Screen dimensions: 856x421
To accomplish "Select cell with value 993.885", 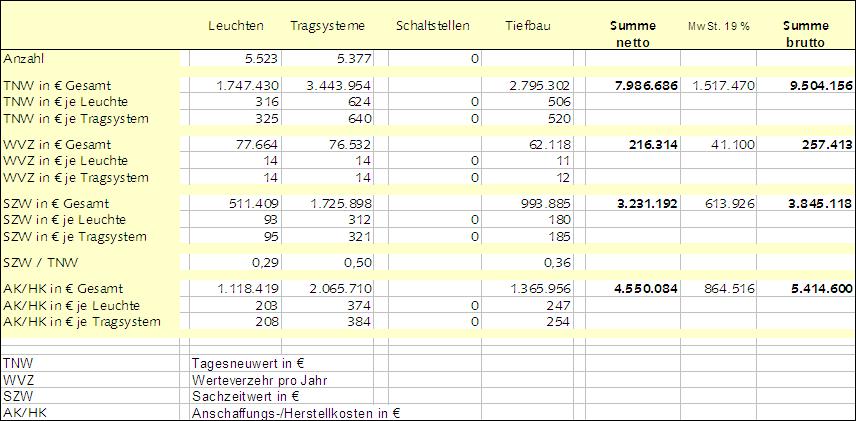I will coord(544,204).
